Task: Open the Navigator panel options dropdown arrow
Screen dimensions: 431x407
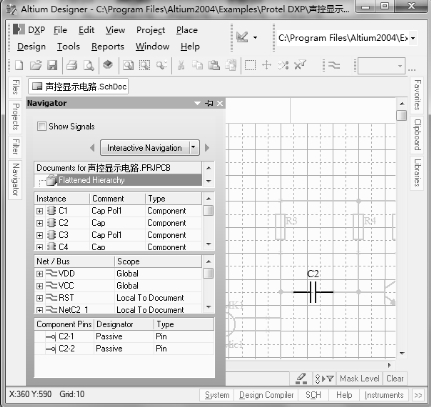Action: click(x=197, y=103)
